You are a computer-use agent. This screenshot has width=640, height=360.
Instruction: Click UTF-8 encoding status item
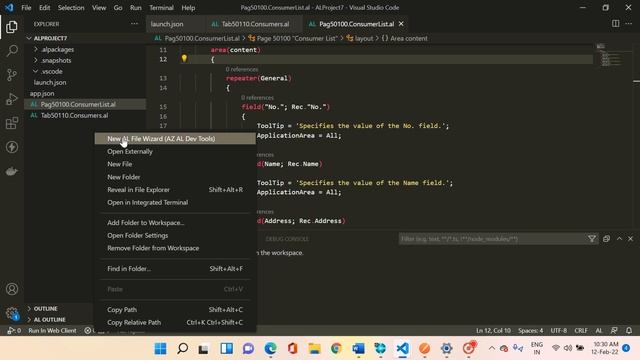pos(559,331)
